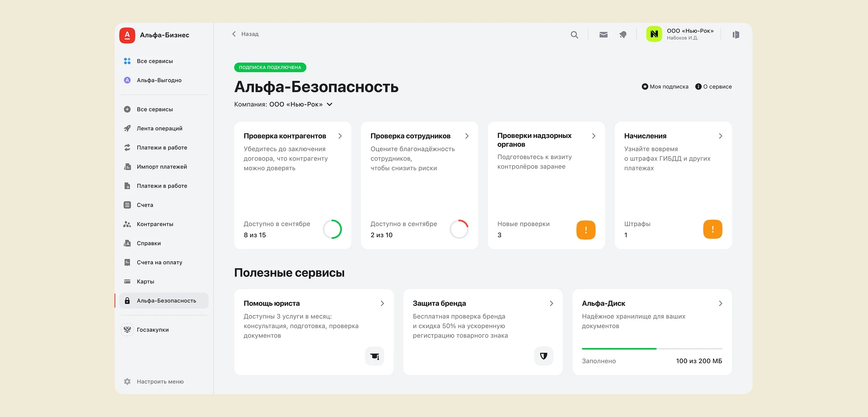The image size is (868, 417).
Task: Open Проверка сотрудников via its chevron
Action: point(467,136)
